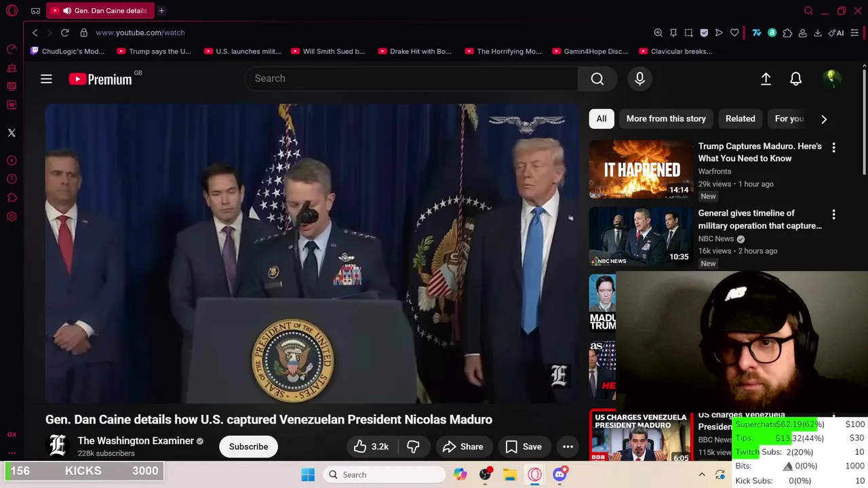The width and height of the screenshot is (868, 488).
Task: Open the Player icon in sidebar
Action: (x=12, y=161)
